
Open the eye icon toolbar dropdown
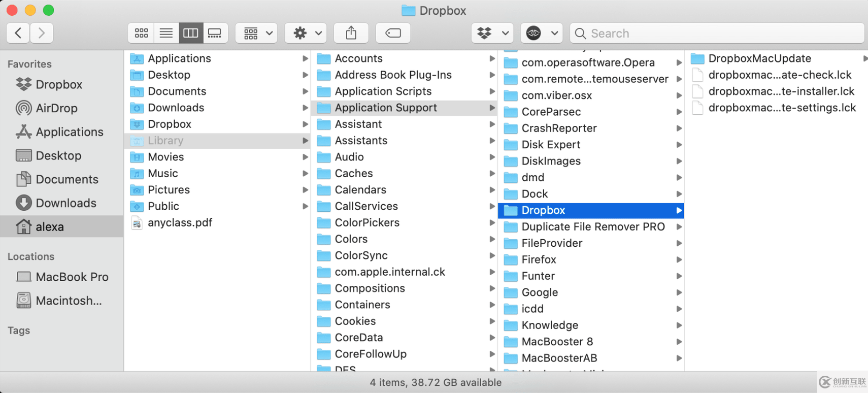pyautogui.click(x=542, y=33)
